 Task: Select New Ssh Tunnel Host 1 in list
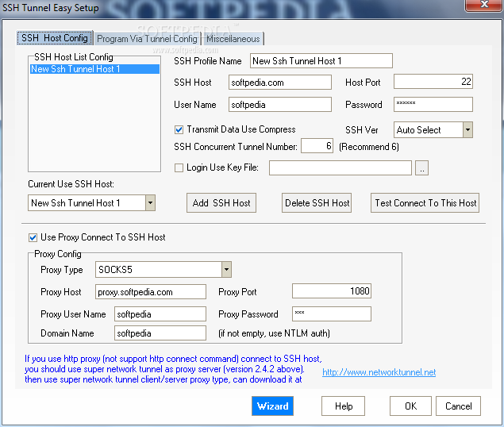(94, 69)
